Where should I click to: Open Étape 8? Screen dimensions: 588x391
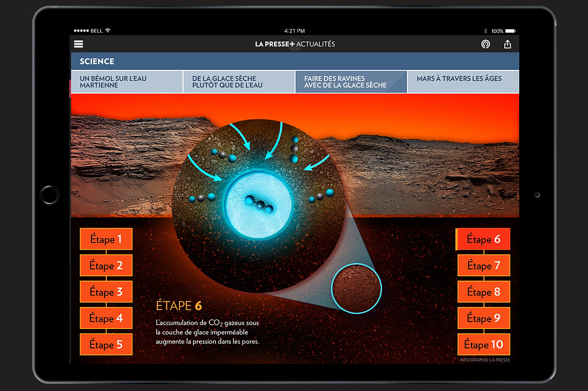point(484,291)
